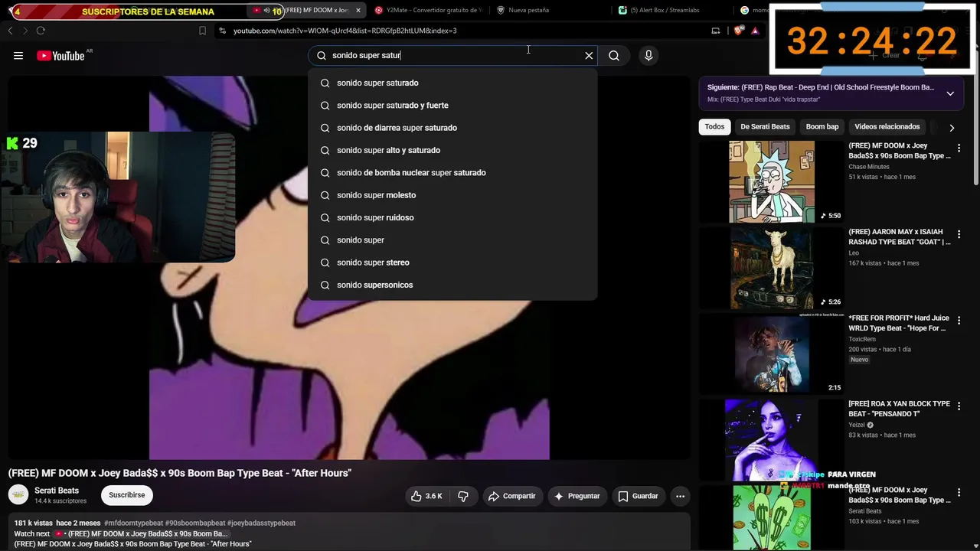Bookmark this page in address bar
The image size is (980, 551).
coord(202,31)
